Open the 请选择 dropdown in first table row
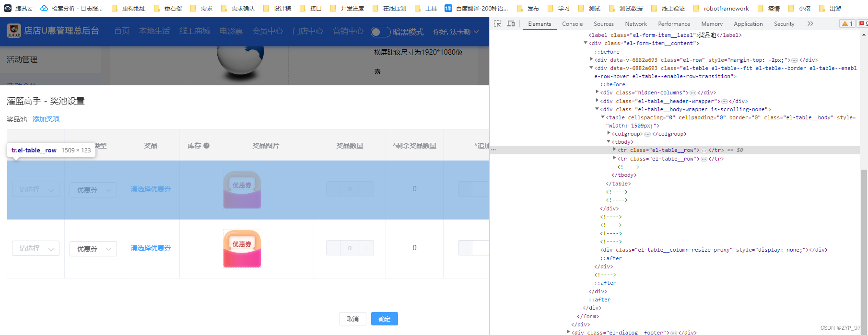This screenshot has width=868, height=335. click(36, 189)
